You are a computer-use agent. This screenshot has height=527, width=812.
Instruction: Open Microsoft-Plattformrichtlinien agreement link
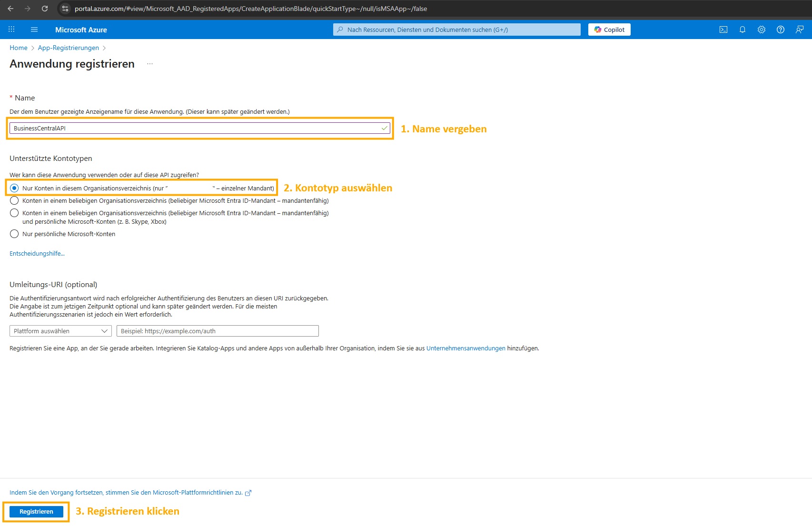coord(126,492)
